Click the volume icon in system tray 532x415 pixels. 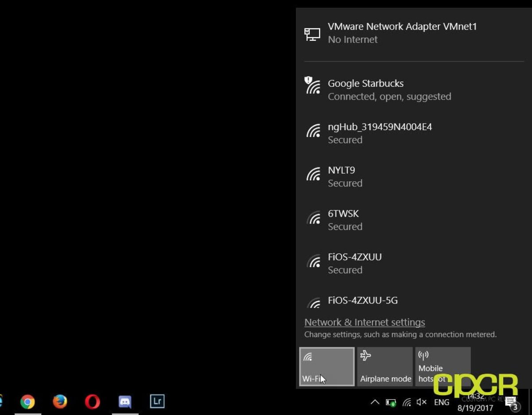click(x=421, y=402)
